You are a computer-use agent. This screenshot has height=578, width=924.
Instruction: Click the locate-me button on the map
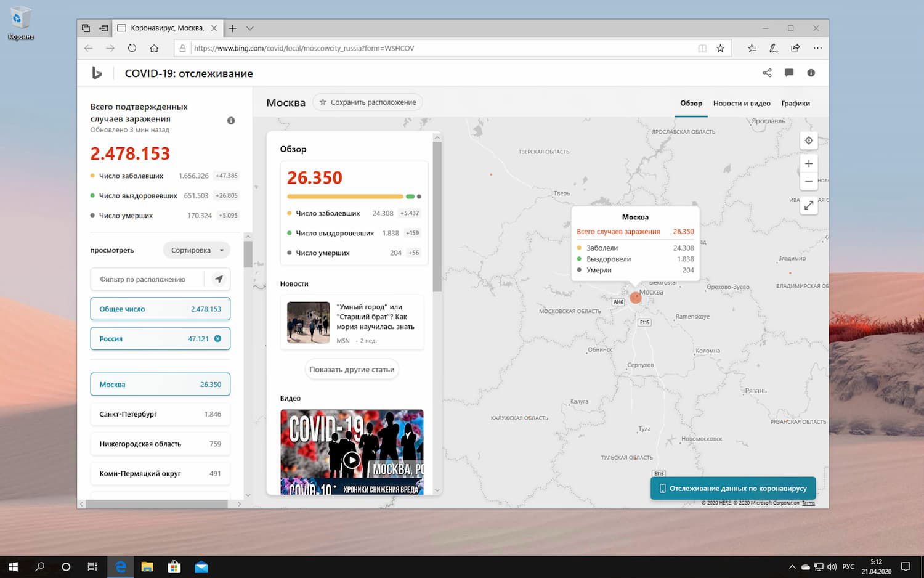click(x=809, y=140)
